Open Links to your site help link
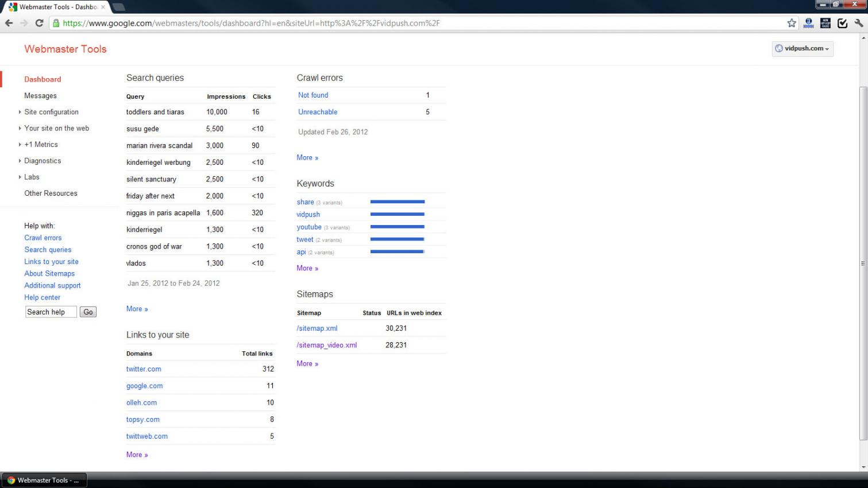Screen dimensions: 868x488 pyautogui.click(x=51, y=262)
